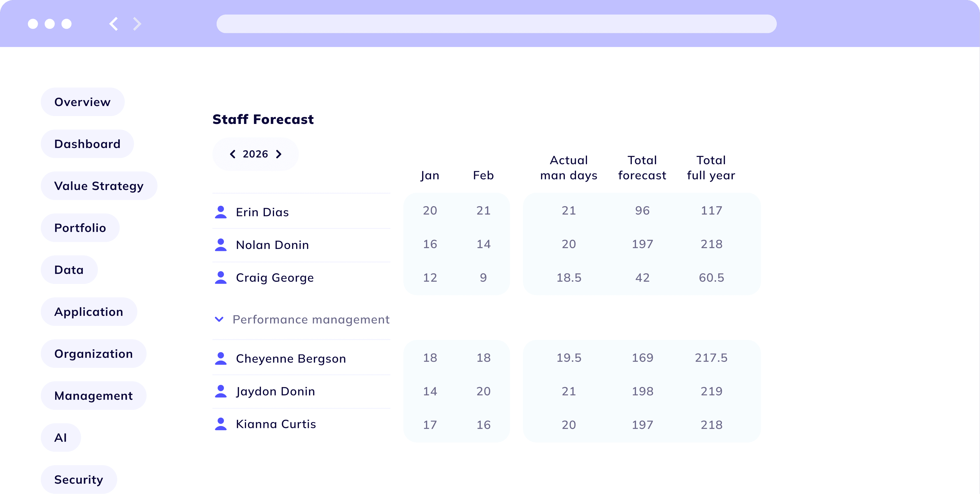
Task: Click Nolan Donin user avatar icon
Action: (x=221, y=244)
